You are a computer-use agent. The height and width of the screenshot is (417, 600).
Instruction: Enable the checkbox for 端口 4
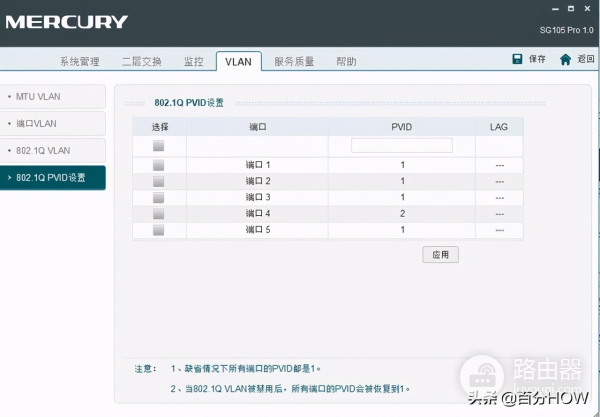tap(158, 213)
